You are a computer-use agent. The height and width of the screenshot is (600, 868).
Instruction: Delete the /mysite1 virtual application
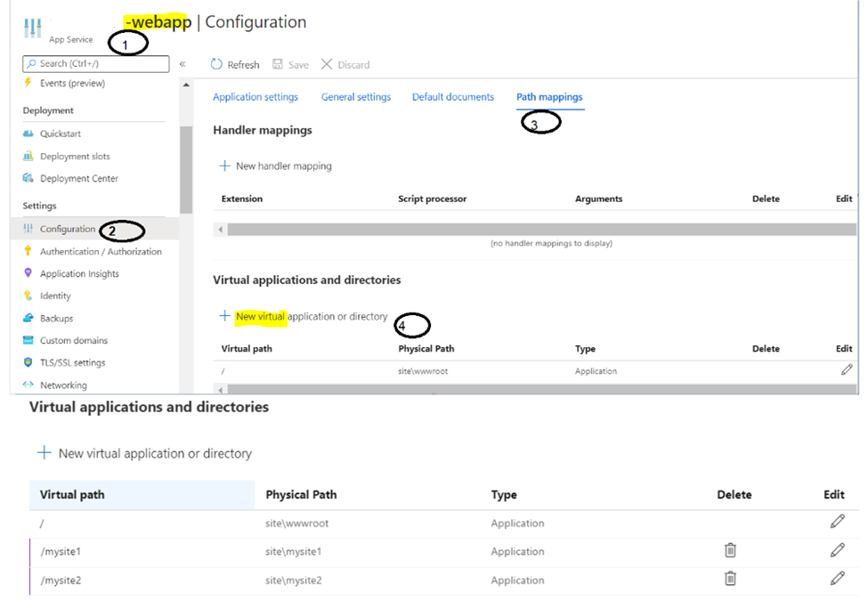(x=730, y=551)
